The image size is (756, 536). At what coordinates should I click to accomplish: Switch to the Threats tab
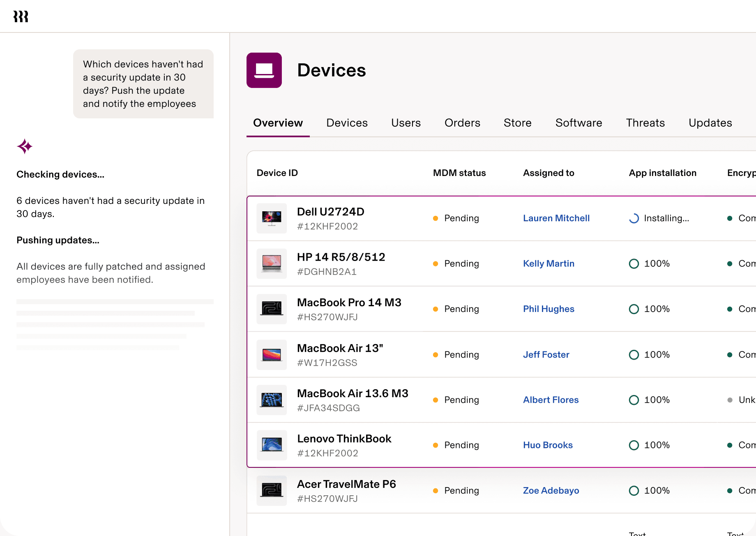click(x=645, y=123)
